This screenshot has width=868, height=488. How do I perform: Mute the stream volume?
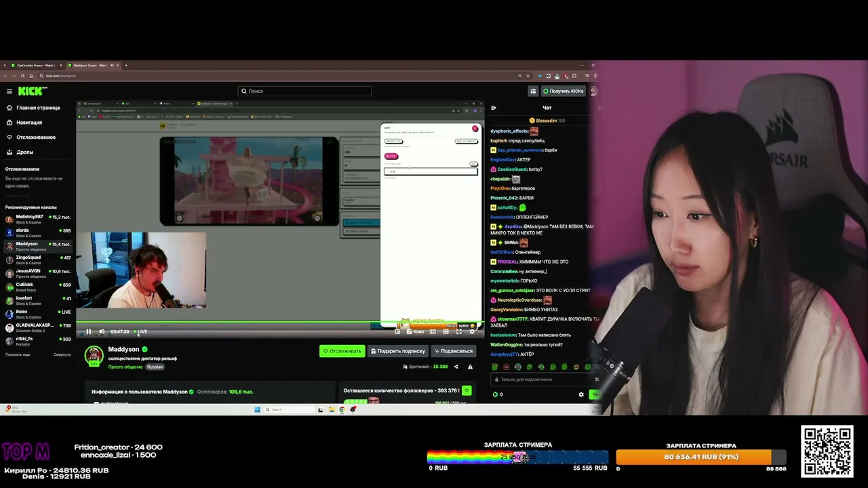pos(102,331)
